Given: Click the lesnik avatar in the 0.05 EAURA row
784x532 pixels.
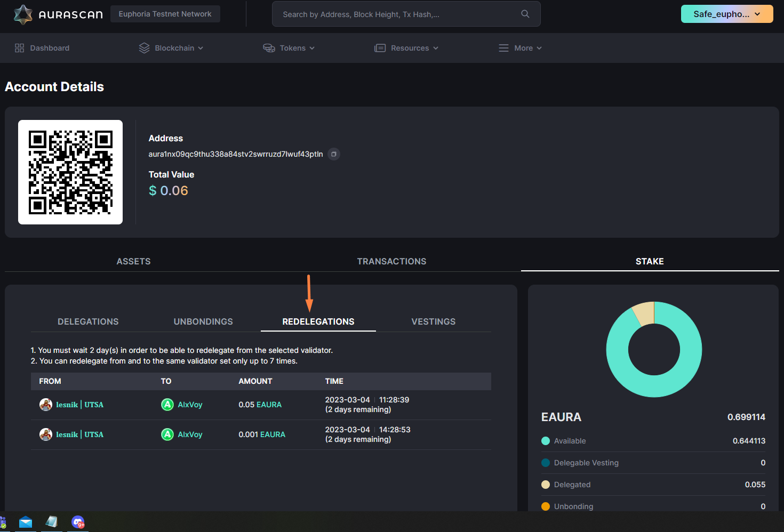Looking at the screenshot, I should [46, 405].
